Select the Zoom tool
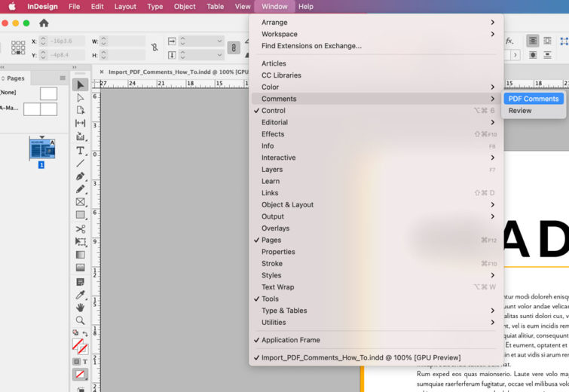This screenshot has height=392, width=569. (x=80, y=320)
